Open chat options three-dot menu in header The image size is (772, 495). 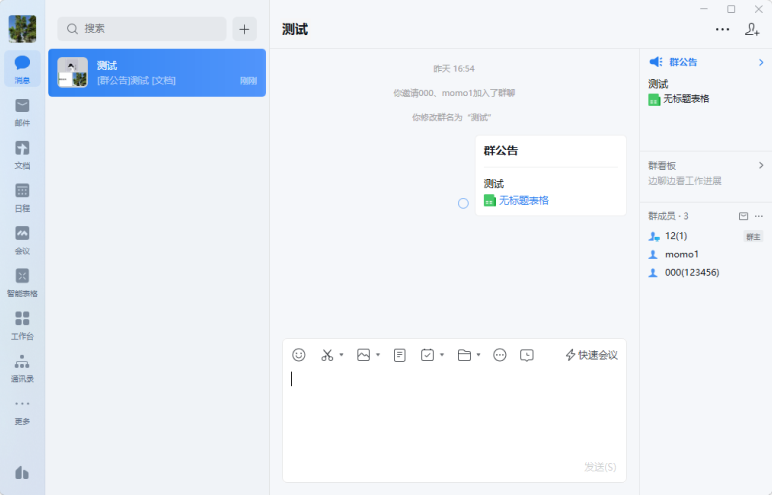[x=722, y=29]
